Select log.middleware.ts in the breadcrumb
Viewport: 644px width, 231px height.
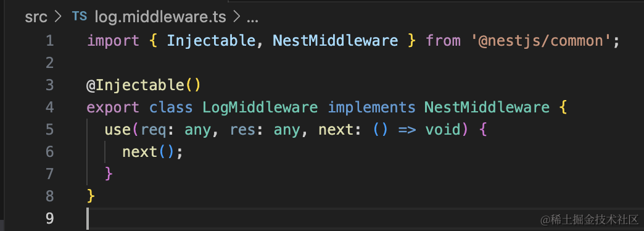(x=160, y=17)
